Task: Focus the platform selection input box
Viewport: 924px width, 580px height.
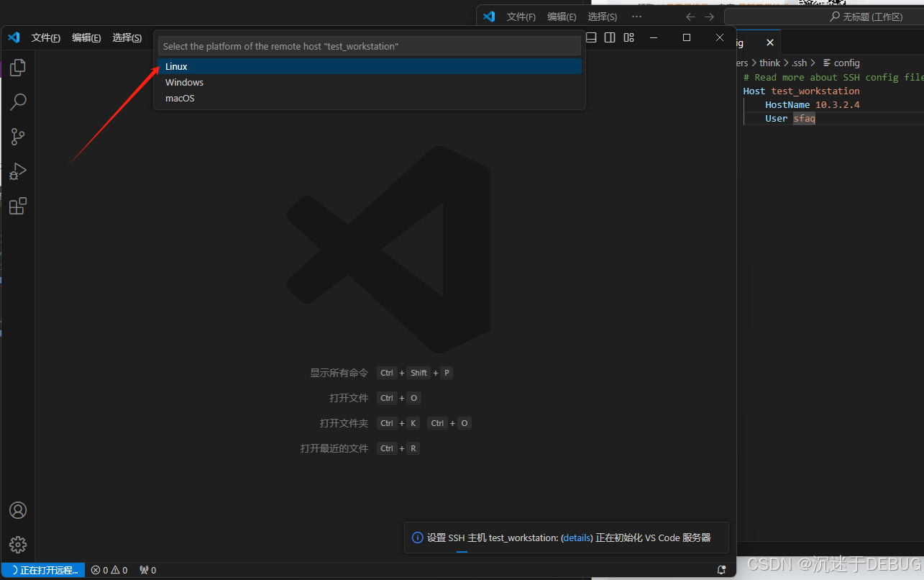Action: (x=370, y=46)
